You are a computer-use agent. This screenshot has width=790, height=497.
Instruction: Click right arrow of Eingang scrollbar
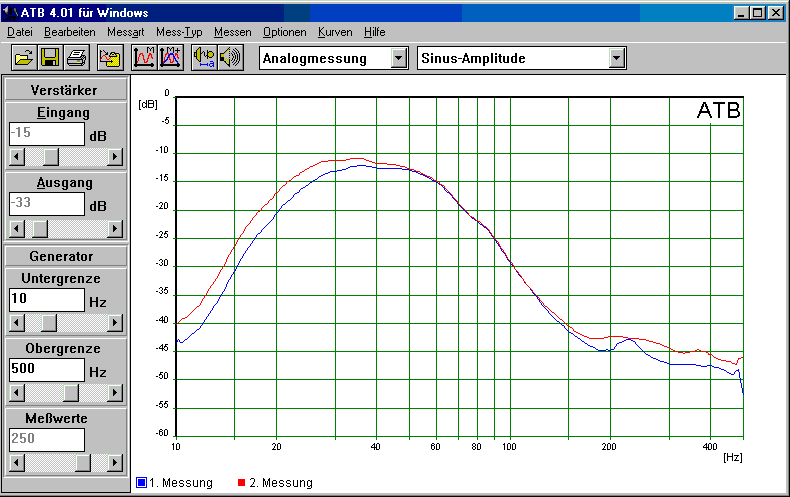click(x=115, y=157)
